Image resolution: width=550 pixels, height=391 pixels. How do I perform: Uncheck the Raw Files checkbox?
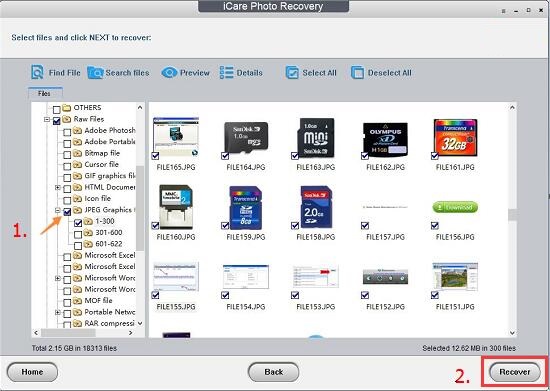pyautogui.click(x=56, y=121)
